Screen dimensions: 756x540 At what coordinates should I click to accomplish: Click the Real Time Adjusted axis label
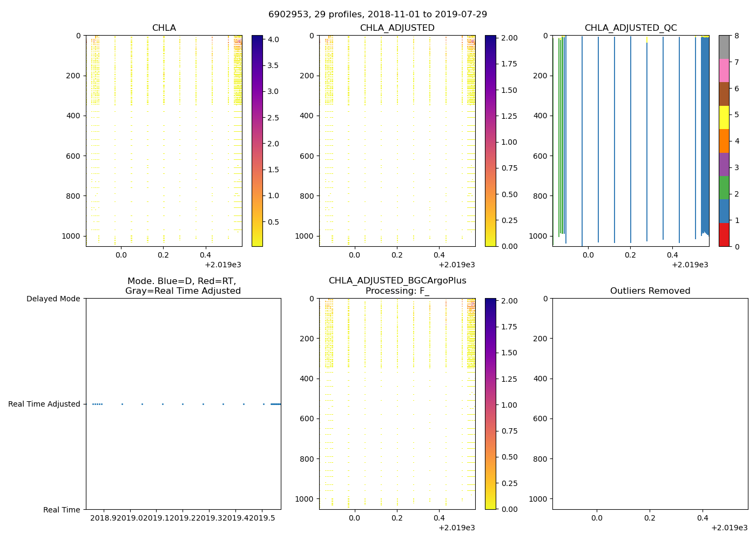click(x=44, y=404)
